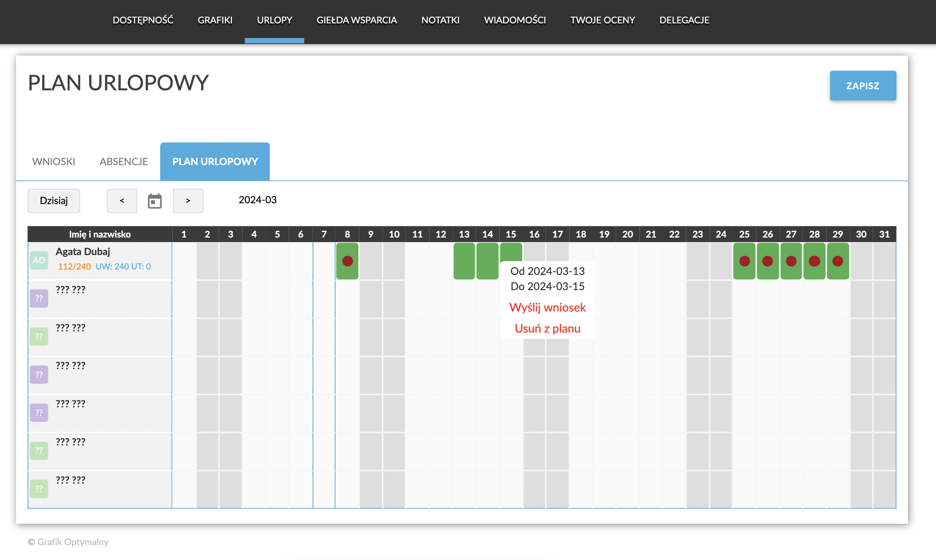
Task: Open WIADOMOŚCI in the top navigation
Action: [x=515, y=20]
